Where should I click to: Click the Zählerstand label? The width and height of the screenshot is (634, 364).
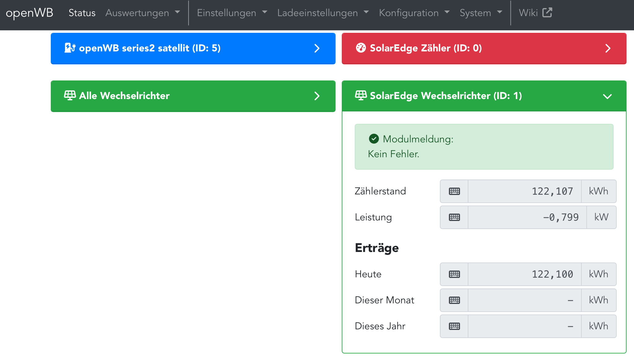[380, 191]
